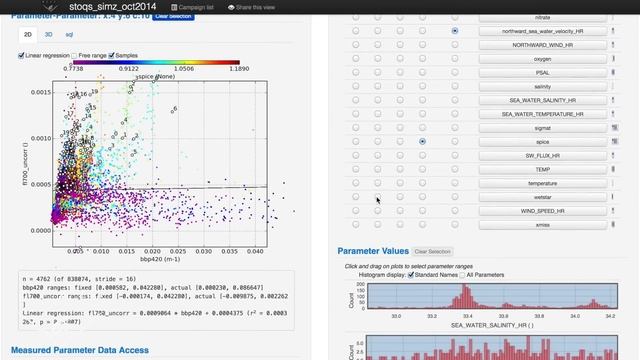Viewport: 640px width, 360px height.
Task: Clear the Parameter-Parameter selection
Action: tap(173, 17)
